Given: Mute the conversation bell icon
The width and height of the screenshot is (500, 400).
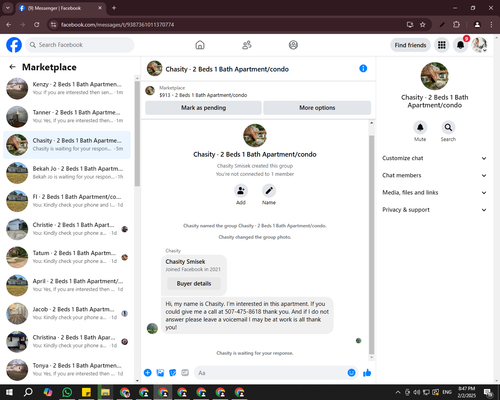Looking at the screenshot, I should (420, 127).
